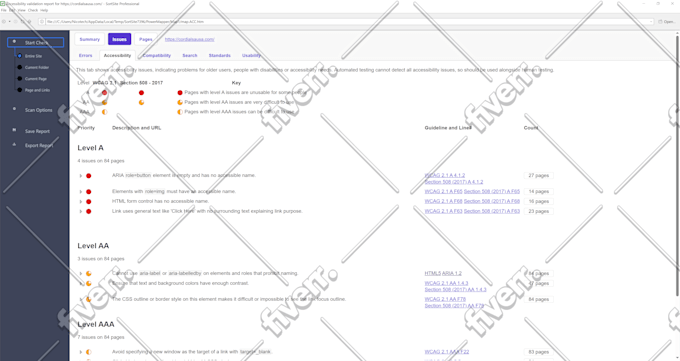Image resolution: width=680 pixels, height=361 pixels.
Task: Expand the HTML form control issue row
Action: tap(81, 202)
